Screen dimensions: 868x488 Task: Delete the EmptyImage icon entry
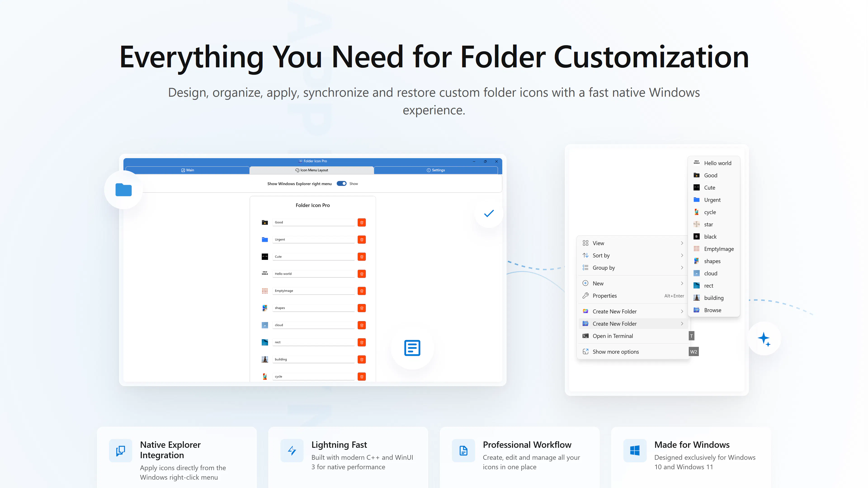(362, 291)
